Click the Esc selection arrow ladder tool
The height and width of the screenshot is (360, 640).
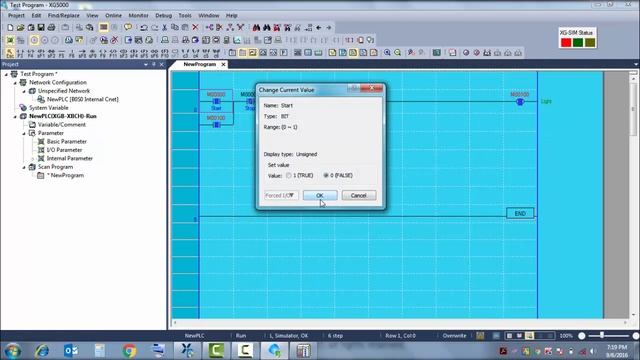coord(10,53)
